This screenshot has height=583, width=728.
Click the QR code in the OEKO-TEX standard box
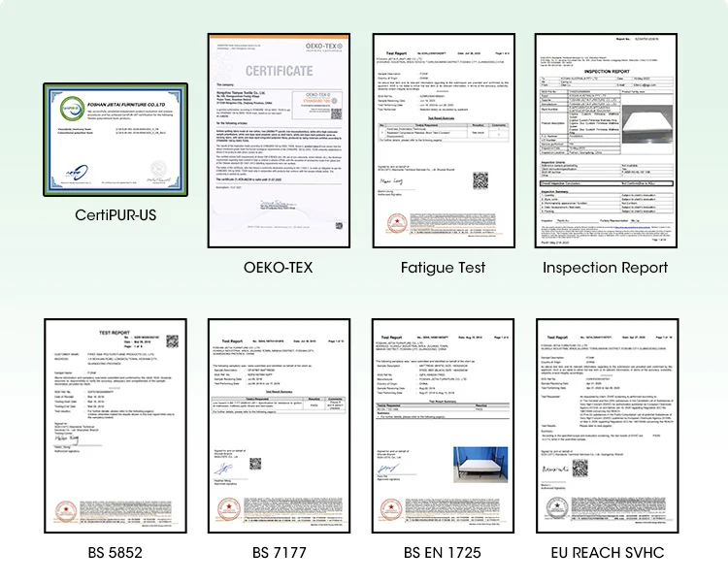click(336, 113)
